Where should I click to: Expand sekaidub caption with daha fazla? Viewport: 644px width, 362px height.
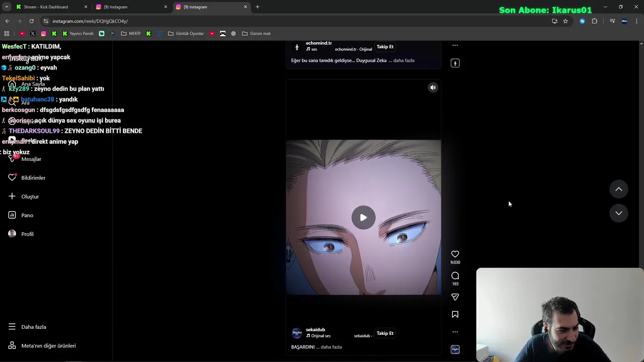point(331,347)
